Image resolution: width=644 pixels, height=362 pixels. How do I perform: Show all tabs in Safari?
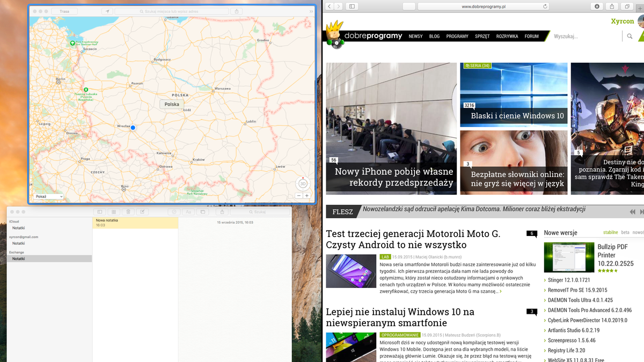[627, 6]
